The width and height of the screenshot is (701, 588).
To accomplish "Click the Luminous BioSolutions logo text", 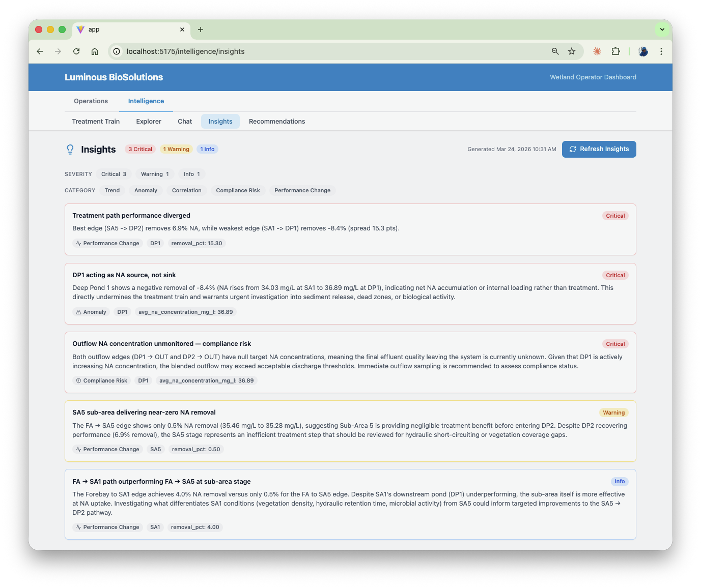I will pos(114,77).
